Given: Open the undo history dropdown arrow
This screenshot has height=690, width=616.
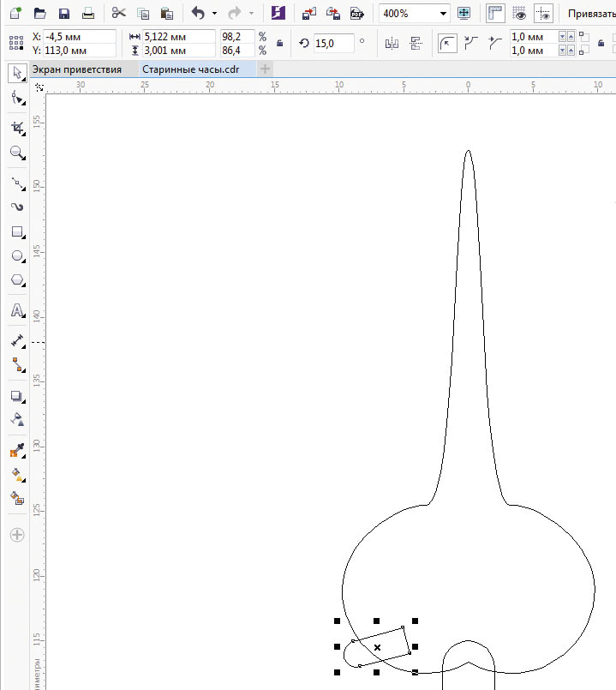Looking at the screenshot, I should [x=214, y=14].
